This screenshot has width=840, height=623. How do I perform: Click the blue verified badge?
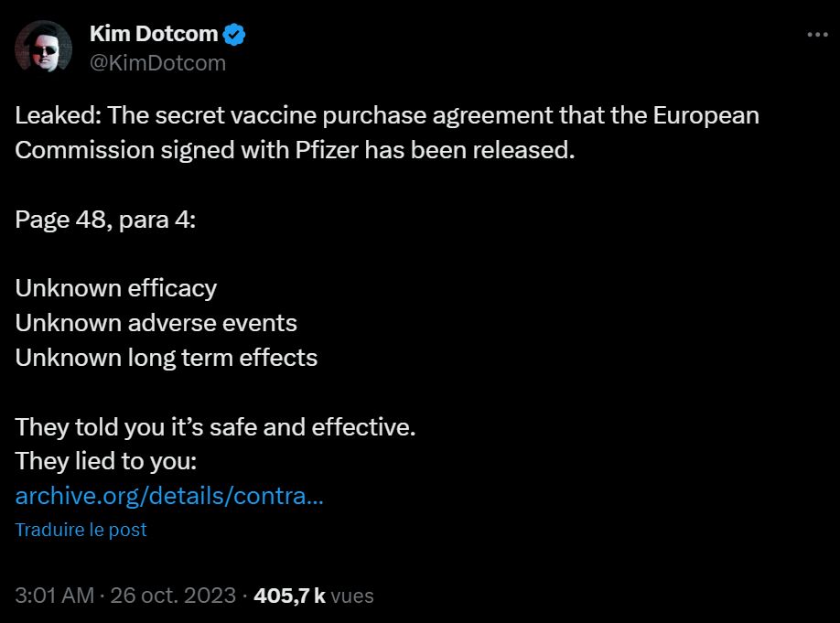235,36
